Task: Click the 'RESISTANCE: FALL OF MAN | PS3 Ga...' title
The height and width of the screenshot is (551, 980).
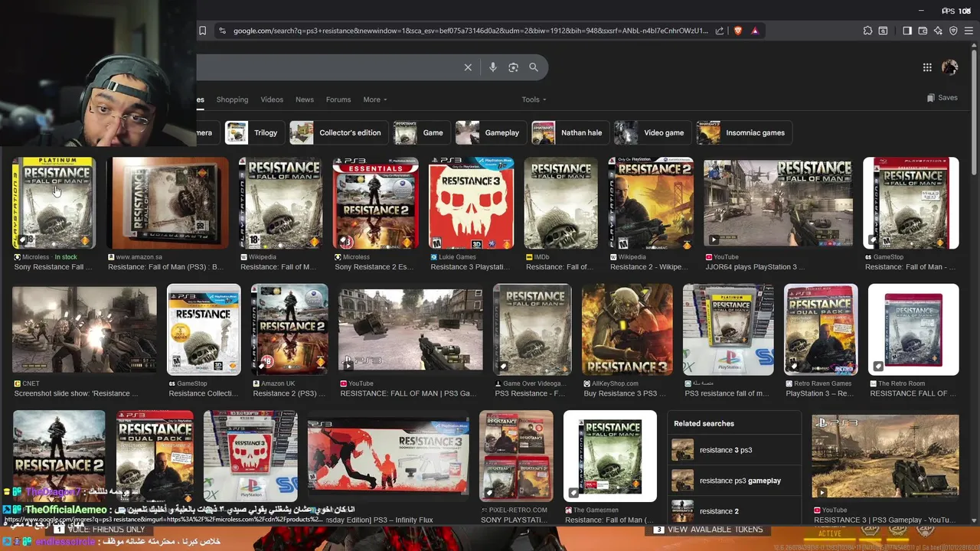Action: 408,393
